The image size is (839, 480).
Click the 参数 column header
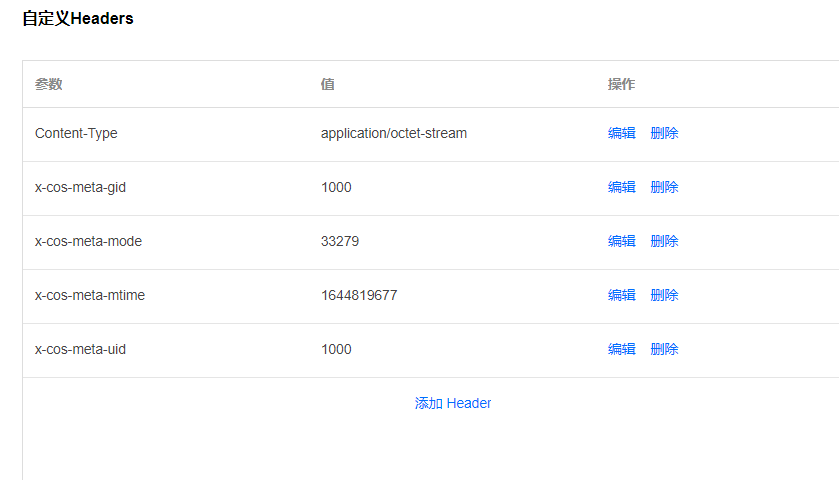[49, 84]
